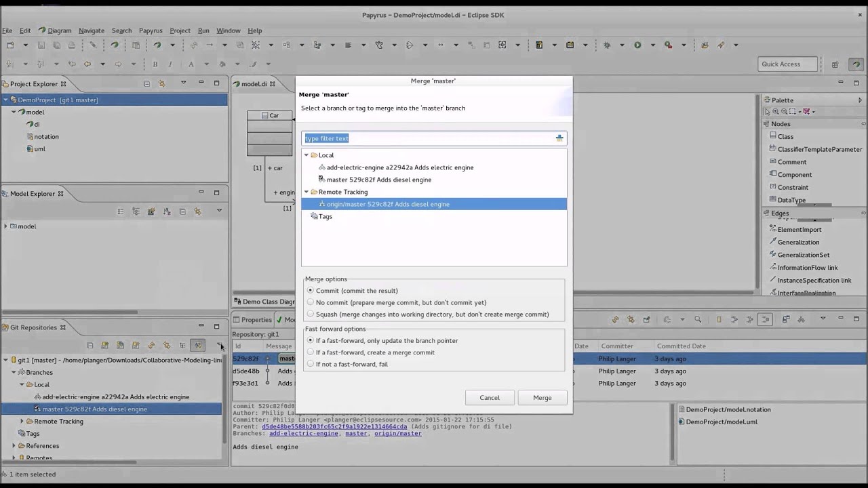Select origin/master 529c82f branch in Merge dialog

[434, 204]
